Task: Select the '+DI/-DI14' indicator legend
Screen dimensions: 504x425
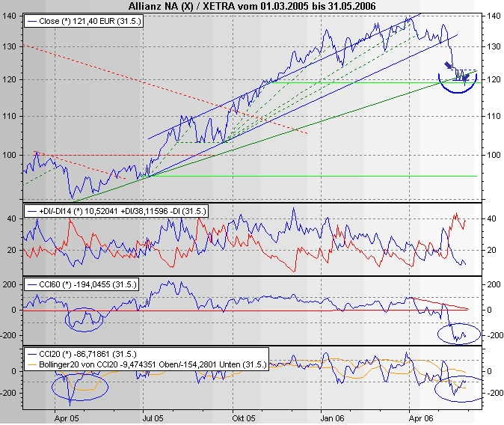Action: (x=117, y=211)
